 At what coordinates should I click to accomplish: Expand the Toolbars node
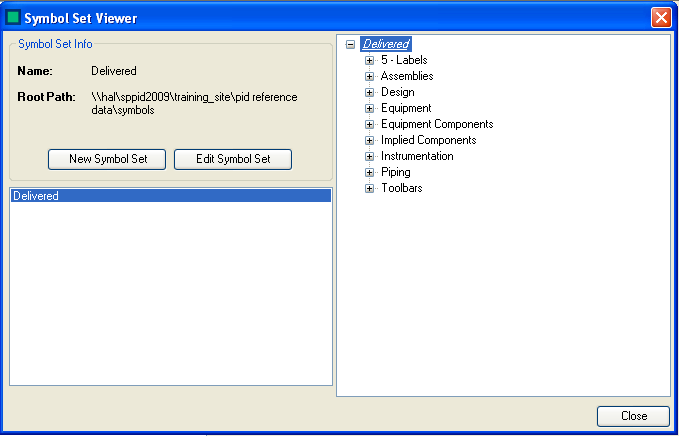click(369, 188)
